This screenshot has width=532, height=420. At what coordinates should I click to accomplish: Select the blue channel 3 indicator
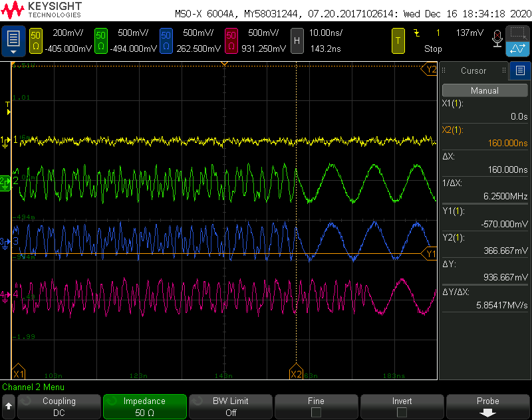[x=166, y=41]
